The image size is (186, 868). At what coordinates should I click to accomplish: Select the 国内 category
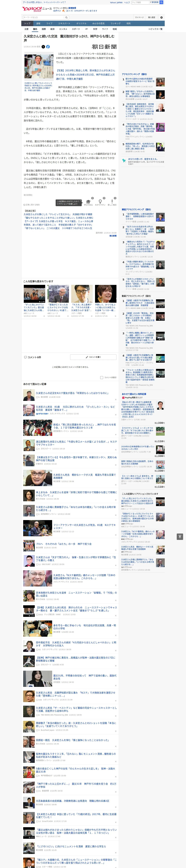pyautogui.click(x=35, y=29)
